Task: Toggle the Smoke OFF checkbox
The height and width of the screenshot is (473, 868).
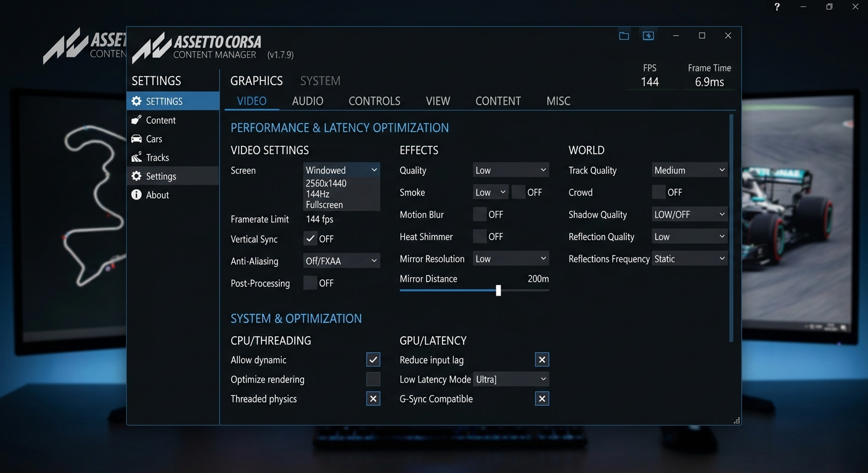Action: [x=518, y=192]
